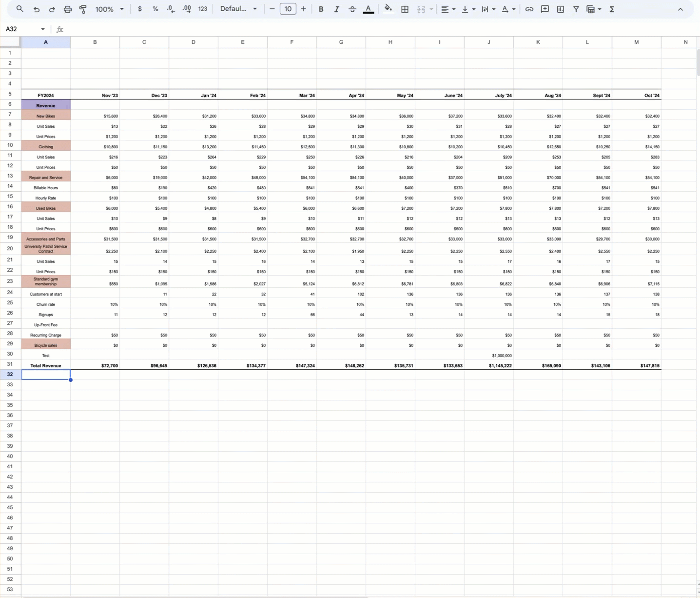This screenshot has height=598, width=700.
Task: Select row 31 header
Action: (x=10, y=364)
